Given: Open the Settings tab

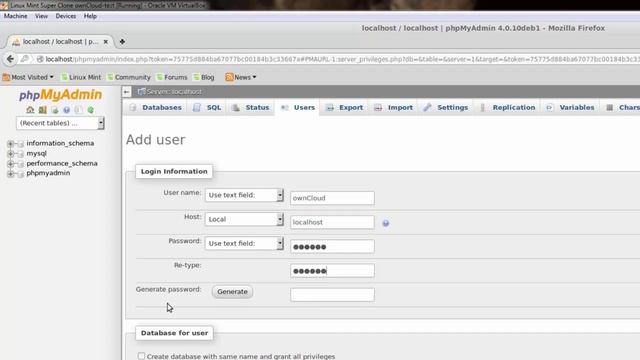Looking at the screenshot, I should pos(445,108).
